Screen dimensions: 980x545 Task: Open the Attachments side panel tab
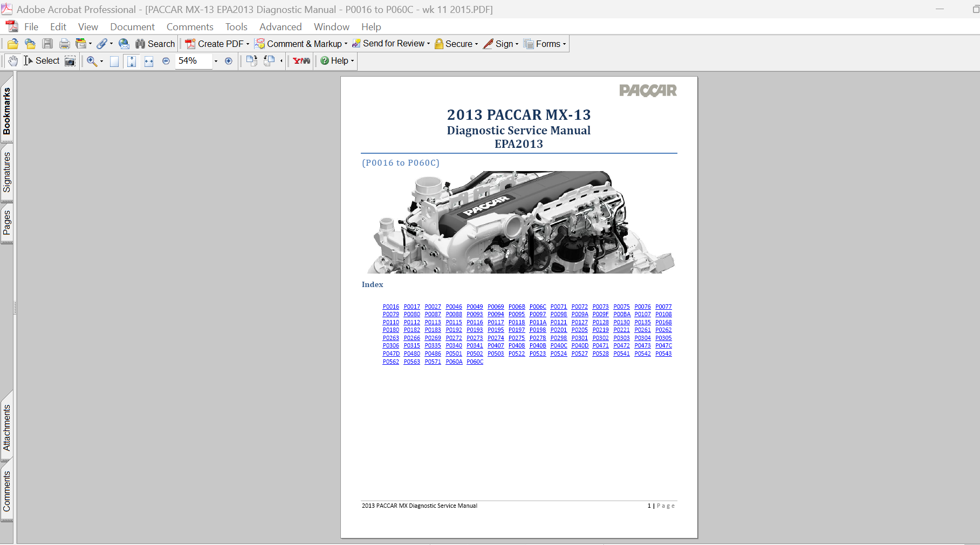tap(6, 428)
